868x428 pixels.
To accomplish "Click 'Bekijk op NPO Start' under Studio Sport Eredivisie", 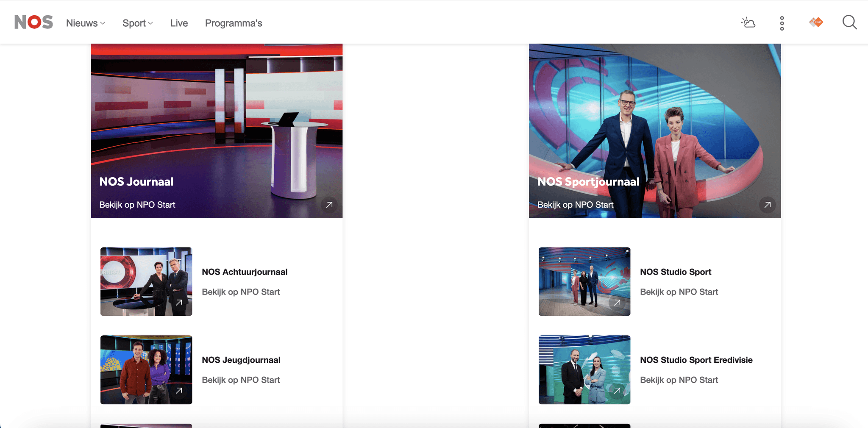I will tap(679, 380).
